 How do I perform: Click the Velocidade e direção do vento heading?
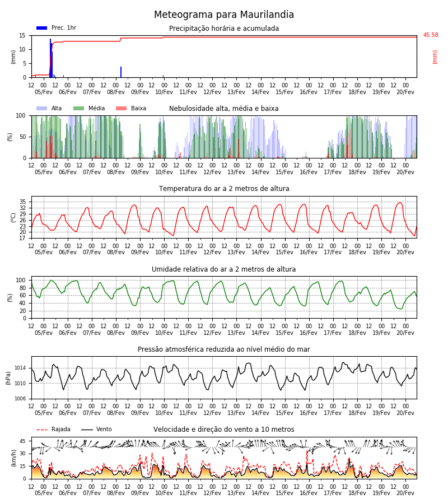pyautogui.click(x=223, y=430)
